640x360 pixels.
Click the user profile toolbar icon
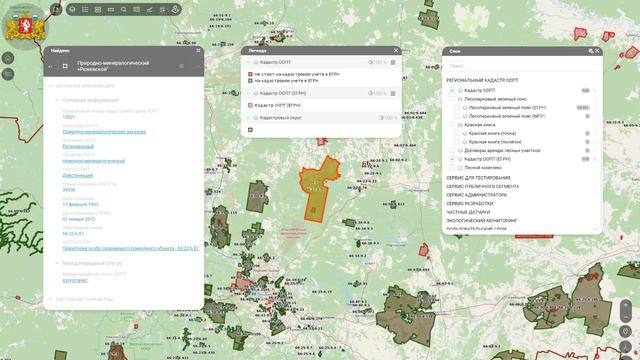(175, 9)
